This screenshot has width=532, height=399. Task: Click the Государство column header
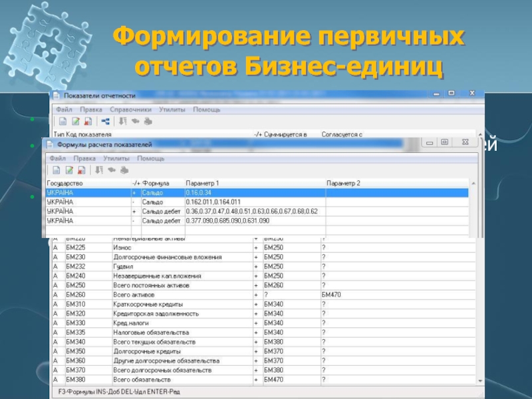click(65, 183)
